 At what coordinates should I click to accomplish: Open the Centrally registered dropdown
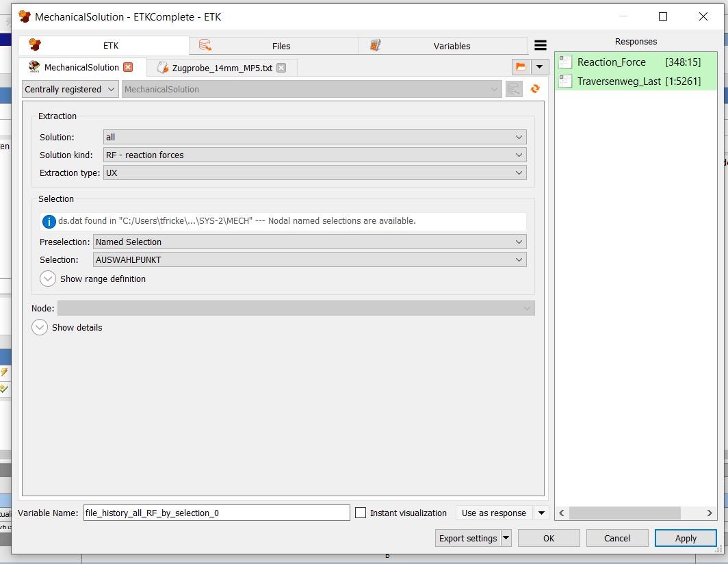pyautogui.click(x=70, y=89)
